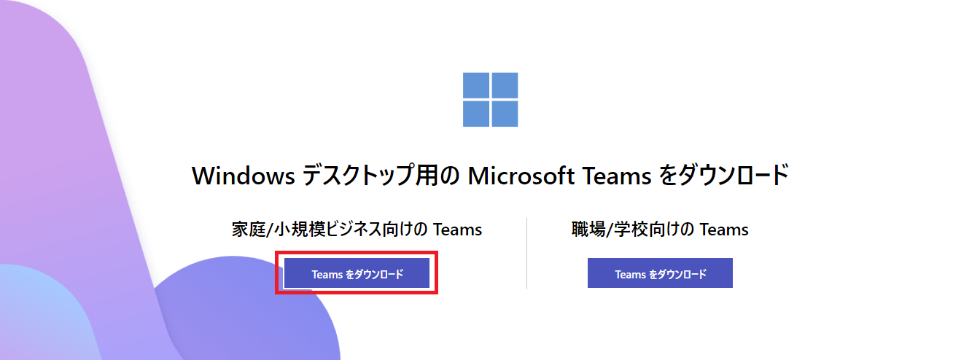980x360 pixels.
Task: Download Teams for work/school (職場/学校向け)
Action: (660, 274)
